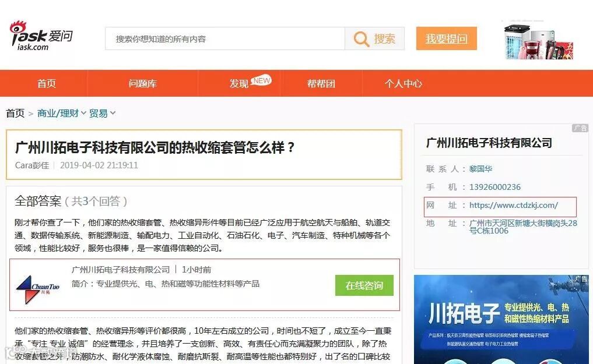This screenshot has width=593, height=364.
Task: Click the 广告 tag on company card
Action: pyautogui.click(x=580, y=128)
